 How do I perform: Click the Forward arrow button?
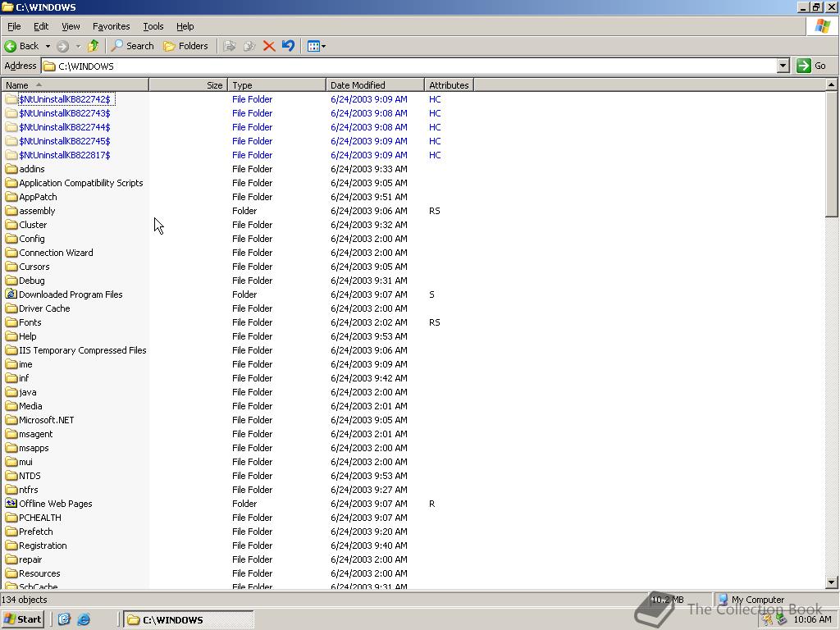coord(62,46)
